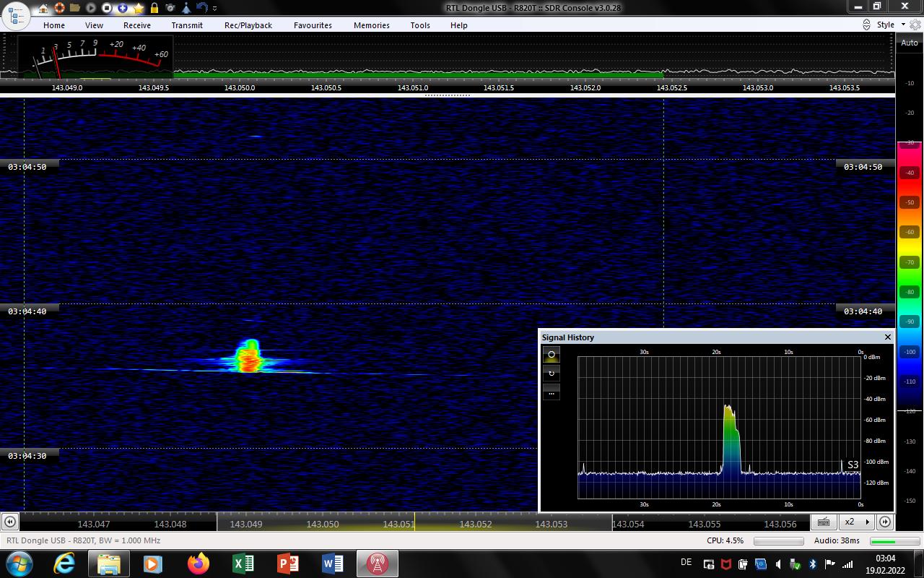
Task: Open the lifebuoy help icon
Action: point(59,8)
